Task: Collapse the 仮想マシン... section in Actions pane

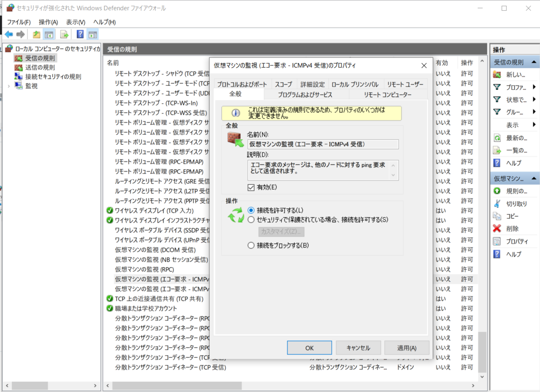Action: [x=534, y=178]
